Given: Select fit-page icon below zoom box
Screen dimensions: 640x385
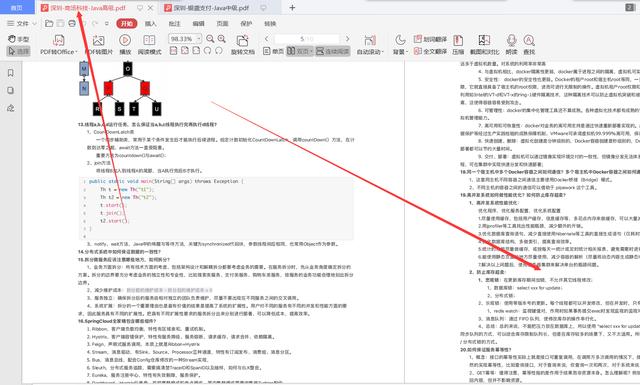Looking at the screenshot, I should 185,51.
